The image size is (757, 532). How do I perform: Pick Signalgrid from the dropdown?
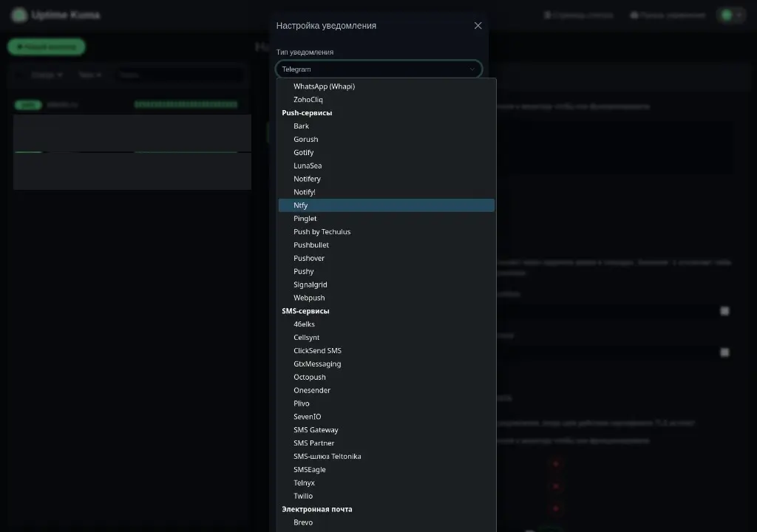pos(386,284)
